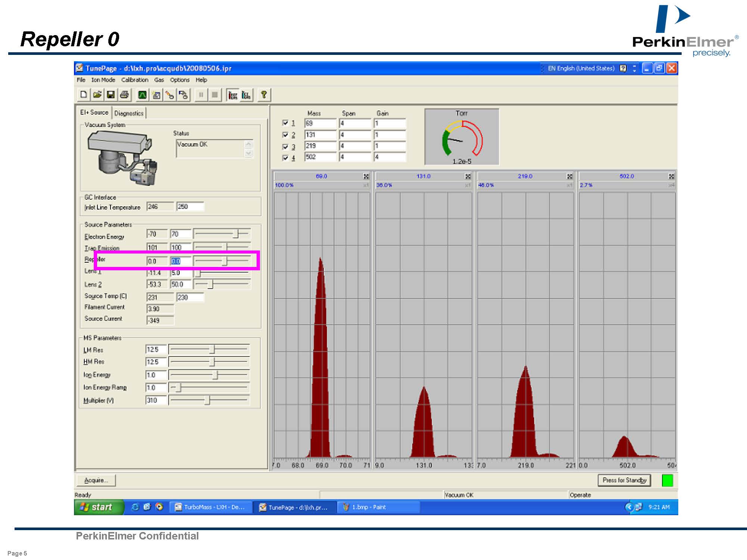The height and width of the screenshot is (560, 747).
Task: Switch to TurboMass taskbar window
Action: pos(210,507)
